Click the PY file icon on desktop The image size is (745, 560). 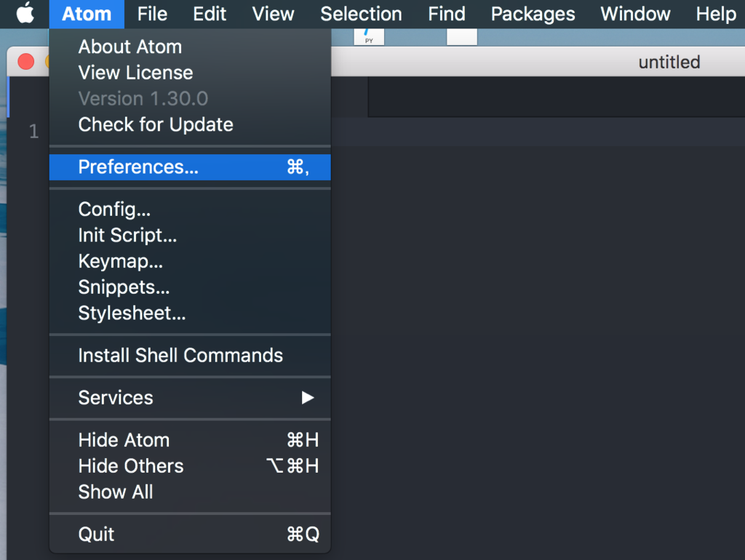coord(369,37)
